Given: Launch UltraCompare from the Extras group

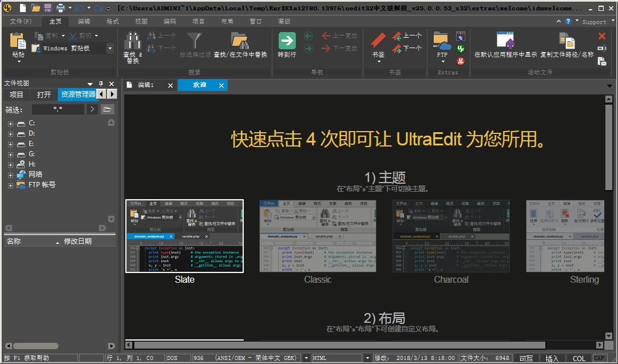Looking at the screenshot, I should [460, 36].
